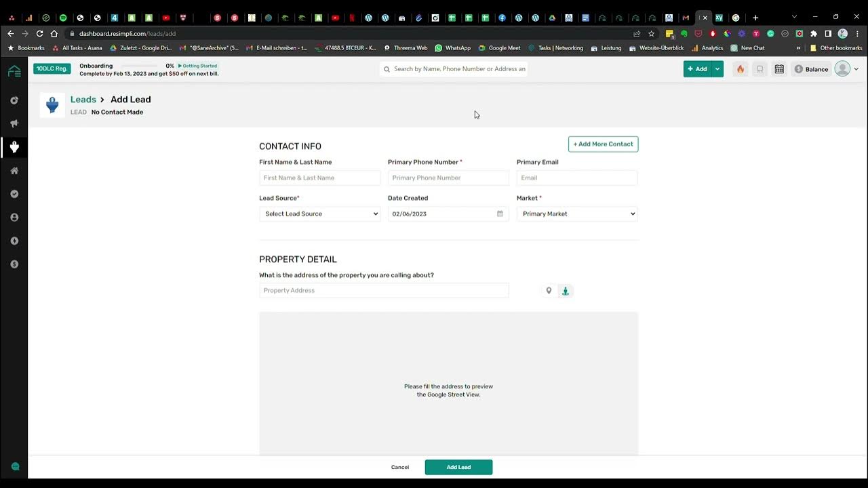Open the Primary Market dropdown
The image size is (868, 488).
tap(576, 213)
